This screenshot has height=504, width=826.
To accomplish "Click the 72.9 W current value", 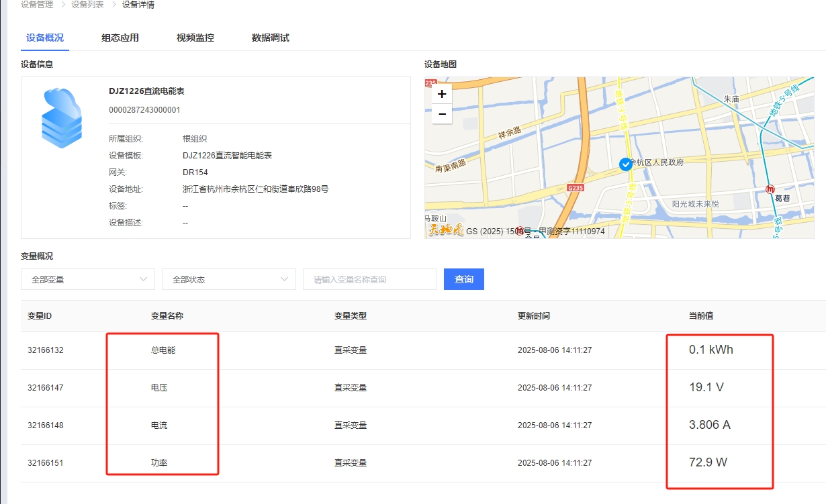I will 708,462.
